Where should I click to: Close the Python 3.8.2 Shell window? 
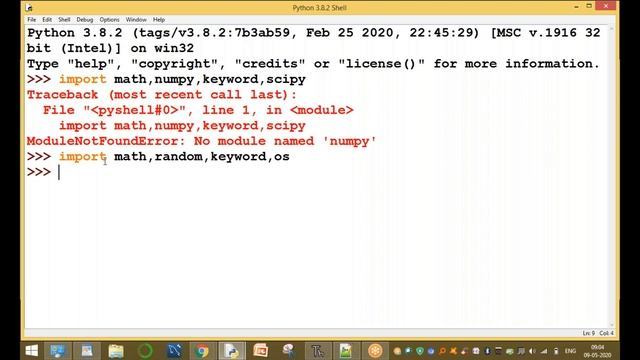tap(606, 6)
